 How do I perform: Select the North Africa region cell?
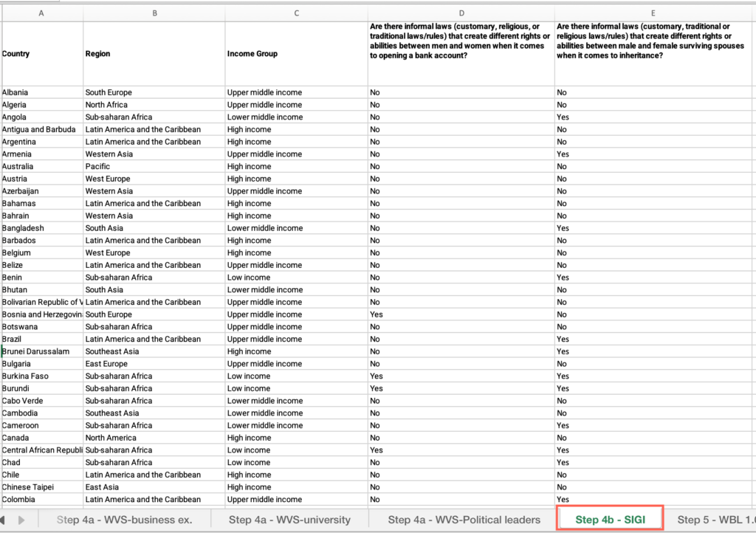click(154, 105)
